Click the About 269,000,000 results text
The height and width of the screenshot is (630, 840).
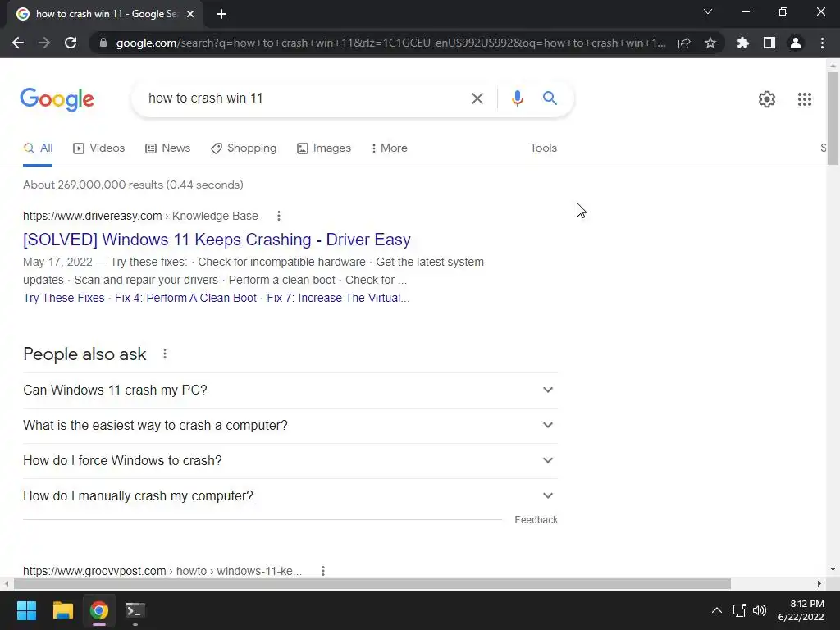tap(133, 185)
